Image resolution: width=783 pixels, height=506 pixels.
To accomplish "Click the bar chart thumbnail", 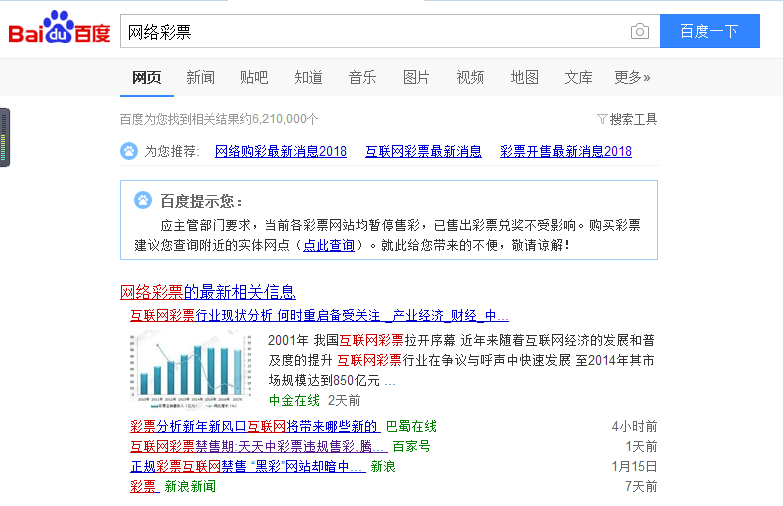I will (191, 370).
